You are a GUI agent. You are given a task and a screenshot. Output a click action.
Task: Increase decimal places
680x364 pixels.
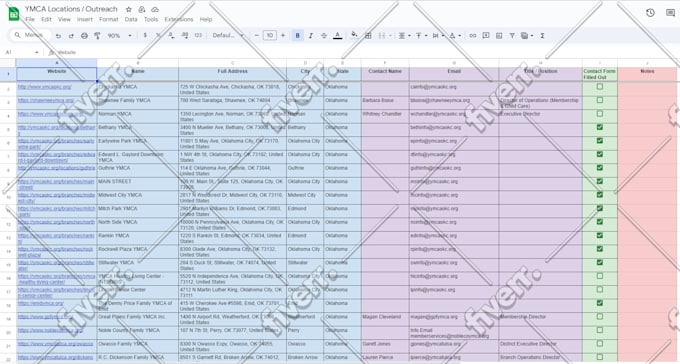point(185,35)
